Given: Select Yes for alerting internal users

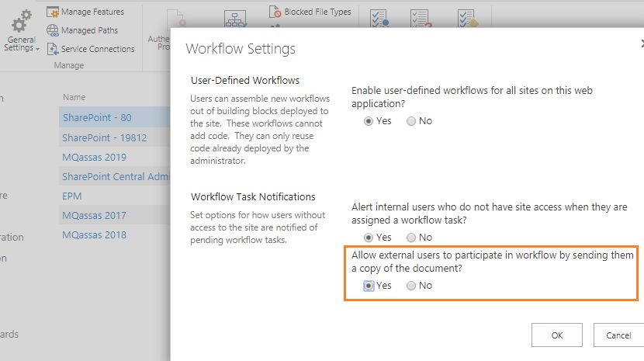Looking at the screenshot, I should (x=369, y=238).
